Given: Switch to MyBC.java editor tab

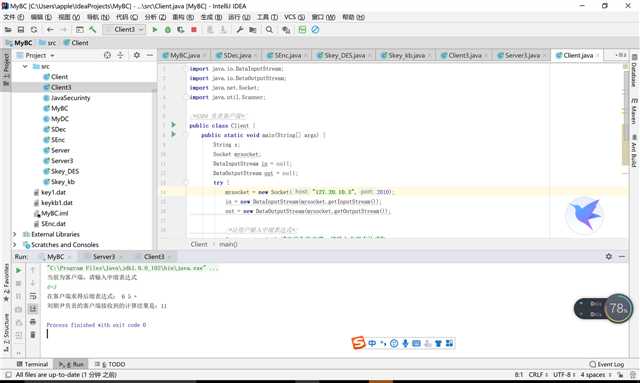Looking at the screenshot, I should click(184, 56).
